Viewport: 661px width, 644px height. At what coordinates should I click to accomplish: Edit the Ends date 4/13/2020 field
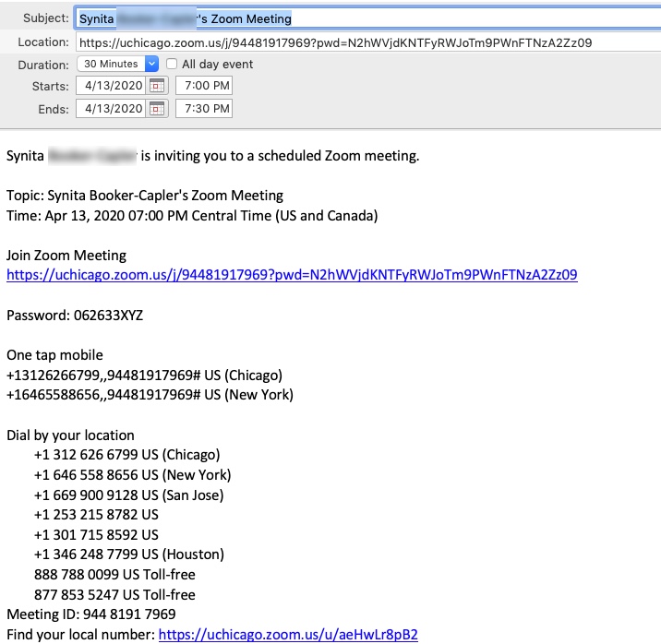[x=111, y=109]
